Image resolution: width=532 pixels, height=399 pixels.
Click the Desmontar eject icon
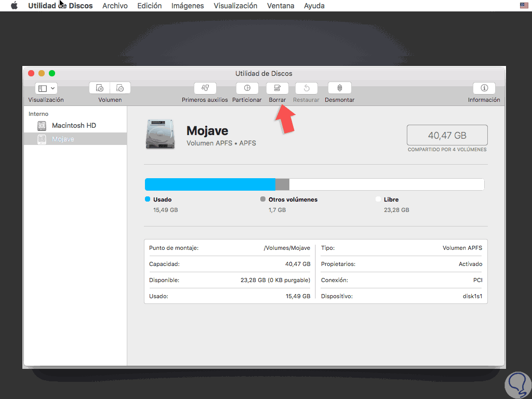pos(340,88)
